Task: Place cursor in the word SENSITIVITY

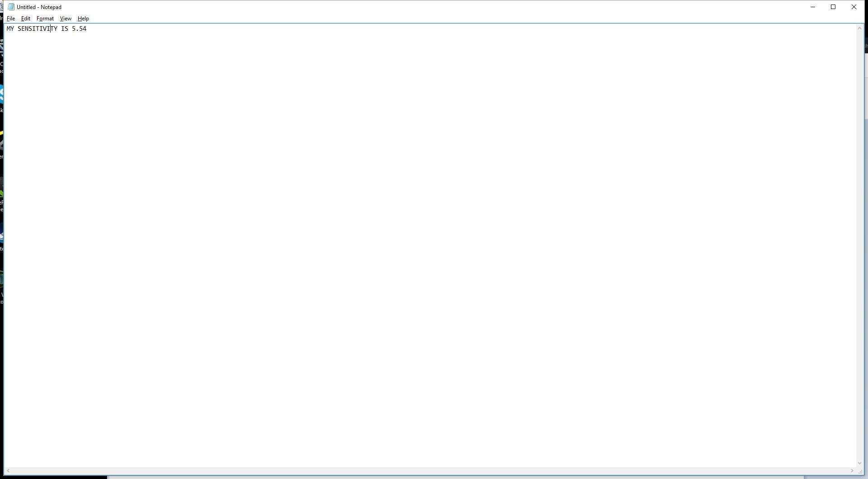Action: point(37,28)
